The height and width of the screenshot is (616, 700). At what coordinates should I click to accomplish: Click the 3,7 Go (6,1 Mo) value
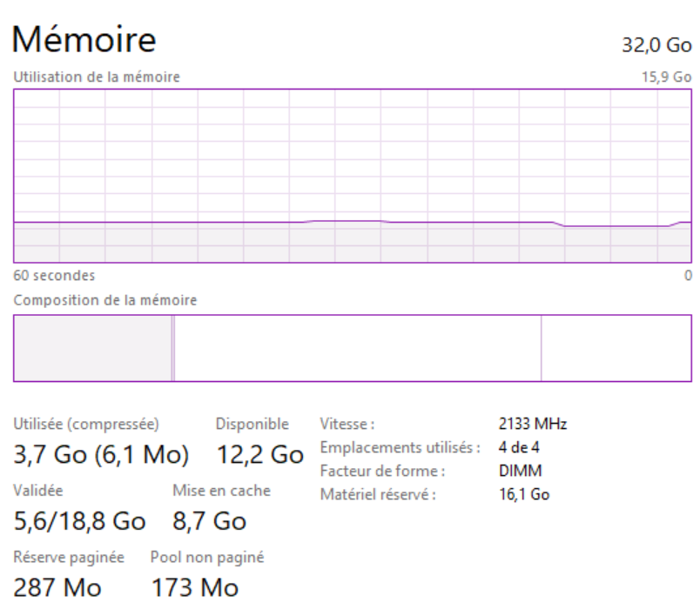click(101, 454)
